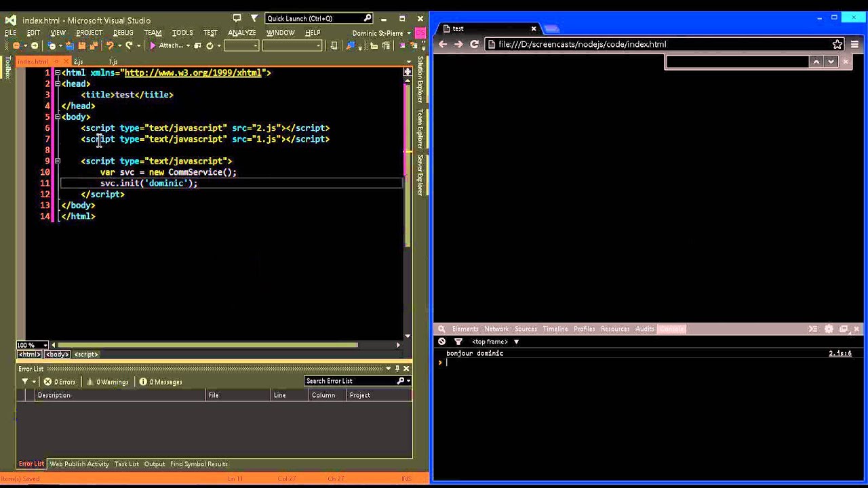Switch to the 1.js editor tab
The image size is (868, 488).
[x=113, y=62]
